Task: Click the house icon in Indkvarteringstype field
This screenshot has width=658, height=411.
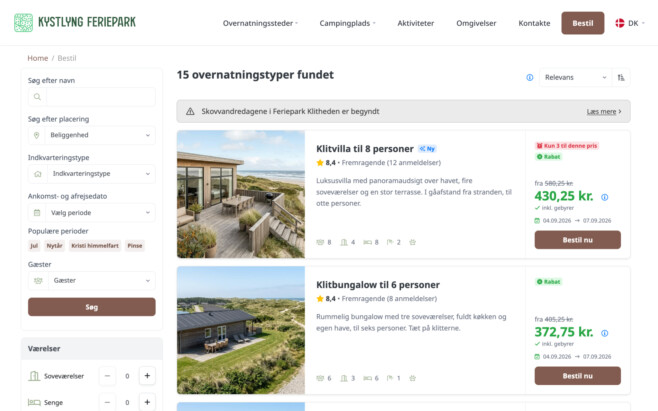Action: point(38,174)
